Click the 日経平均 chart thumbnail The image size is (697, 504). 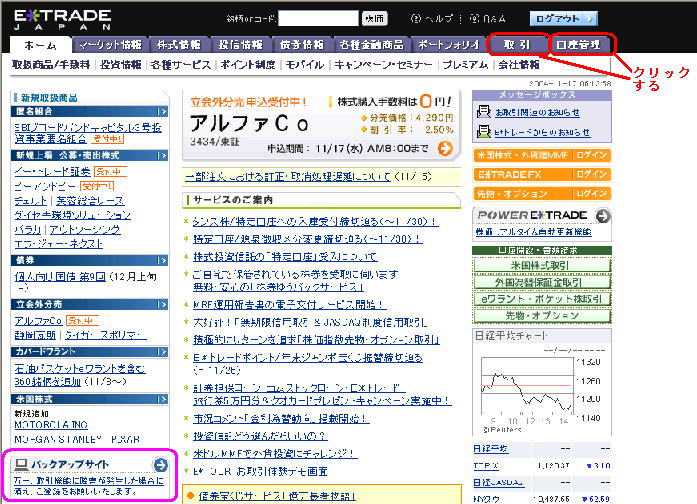[542, 389]
